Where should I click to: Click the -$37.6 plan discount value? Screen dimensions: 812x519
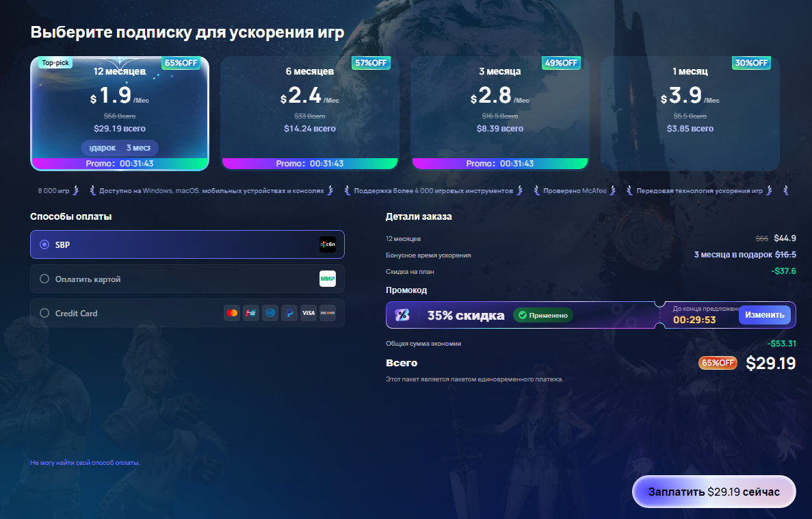(x=783, y=271)
